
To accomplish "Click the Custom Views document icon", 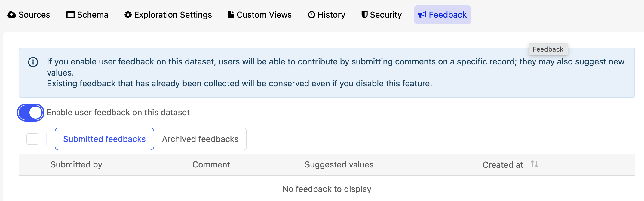I will [x=231, y=15].
